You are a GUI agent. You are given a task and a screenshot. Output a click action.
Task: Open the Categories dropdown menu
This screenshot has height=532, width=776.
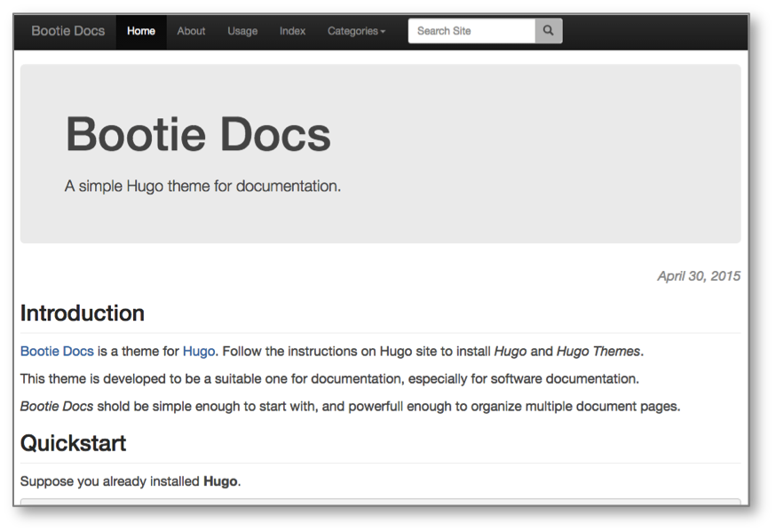tap(356, 31)
